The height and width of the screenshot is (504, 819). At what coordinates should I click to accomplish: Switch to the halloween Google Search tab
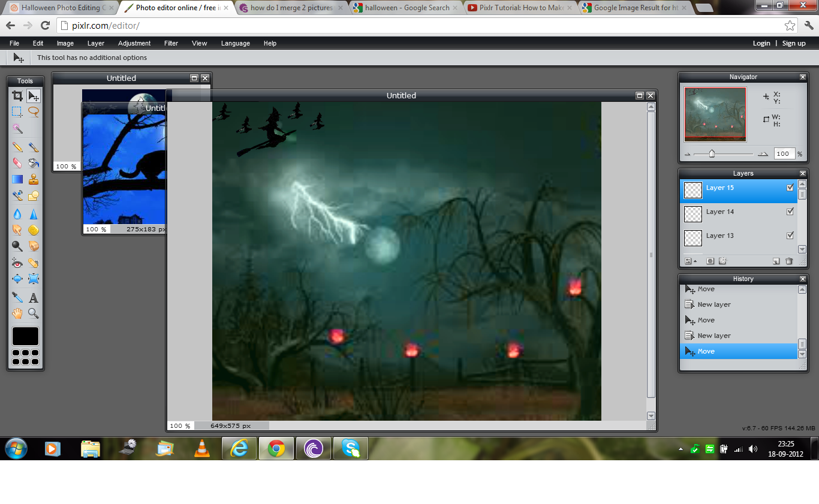click(406, 8)
